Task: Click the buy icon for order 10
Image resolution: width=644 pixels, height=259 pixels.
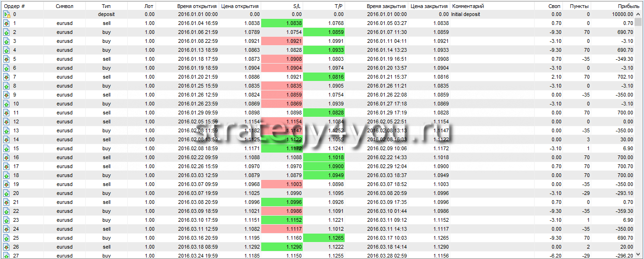Action: click(x=7, y=104)
